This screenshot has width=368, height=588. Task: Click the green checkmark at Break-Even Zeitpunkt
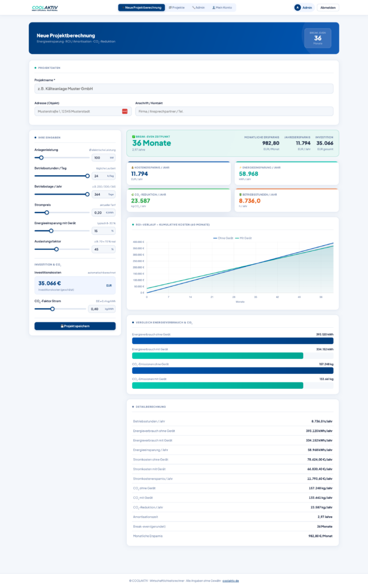(134, 137)
